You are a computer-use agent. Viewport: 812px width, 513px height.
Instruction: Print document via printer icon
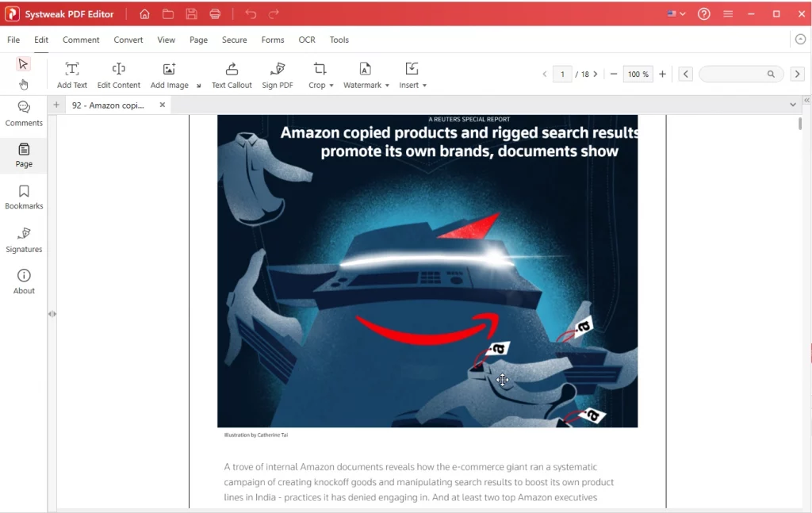pos(215,14)
